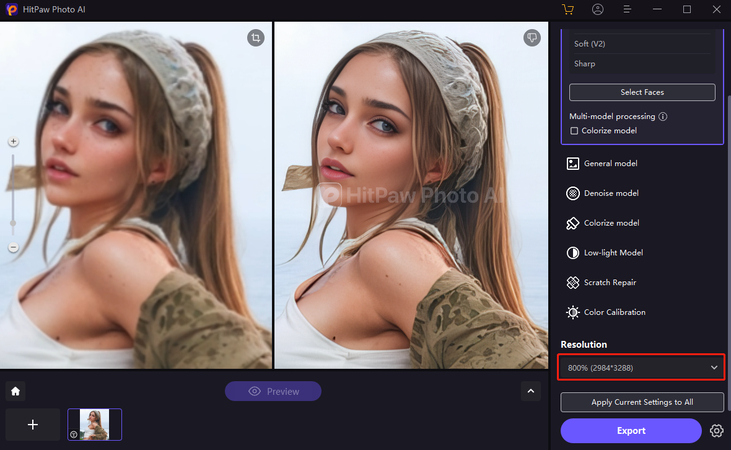The image size is (731, 450).
Task: Click the HitPaw logo icon
Action: [x=12, y=9]
